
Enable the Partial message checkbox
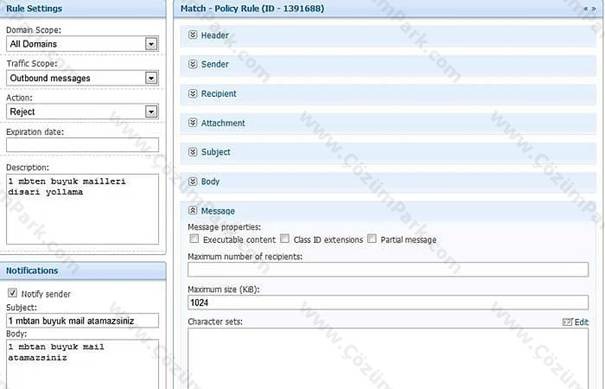(372, 239)
